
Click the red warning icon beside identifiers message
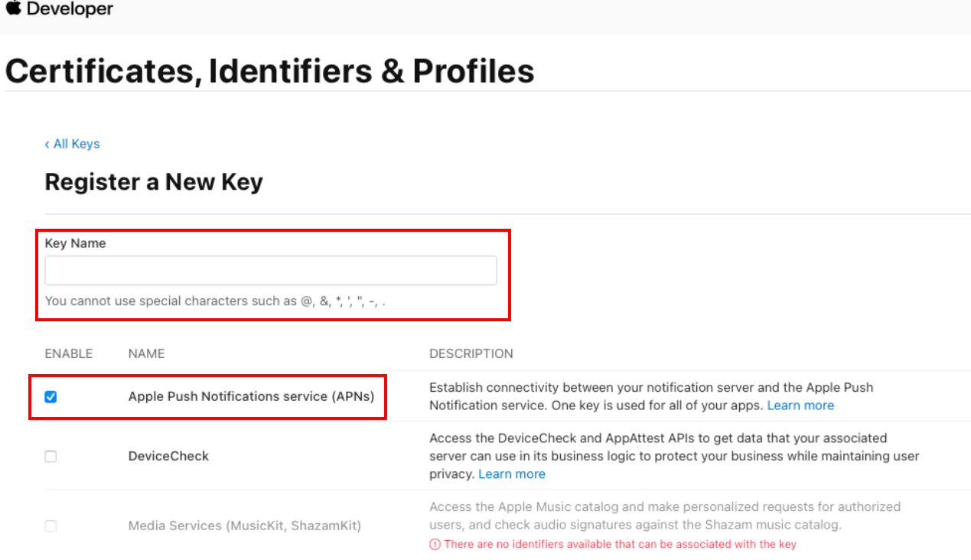[435, 545]
